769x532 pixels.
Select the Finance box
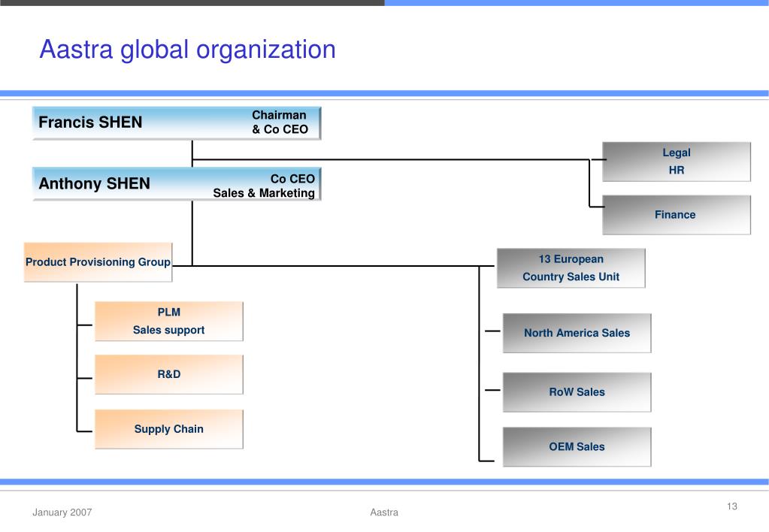[677, 215]
